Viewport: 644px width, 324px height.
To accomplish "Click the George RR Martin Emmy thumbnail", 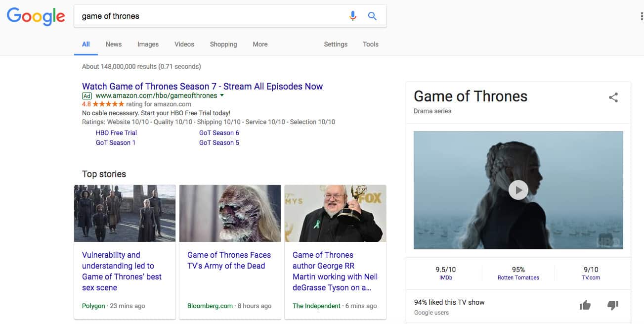I will tap(335, 213).
